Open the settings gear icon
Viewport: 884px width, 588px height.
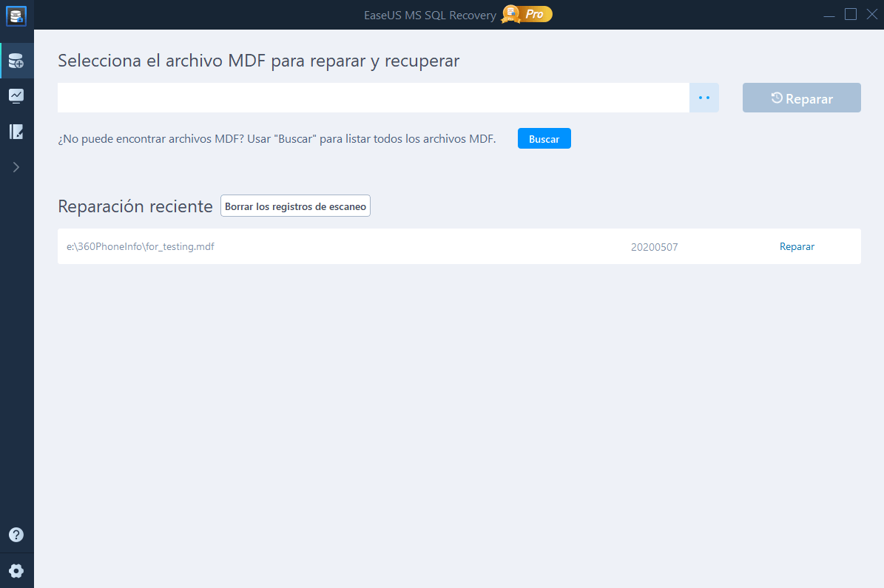[x=16, y=571]
